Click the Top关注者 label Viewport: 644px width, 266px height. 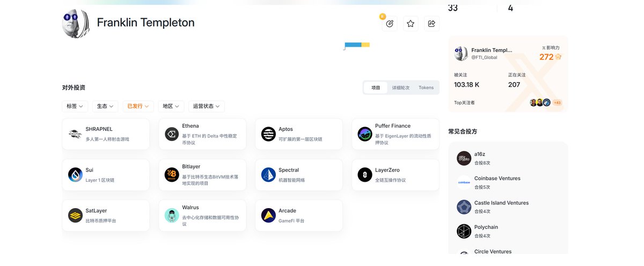[x=464, y=102]
